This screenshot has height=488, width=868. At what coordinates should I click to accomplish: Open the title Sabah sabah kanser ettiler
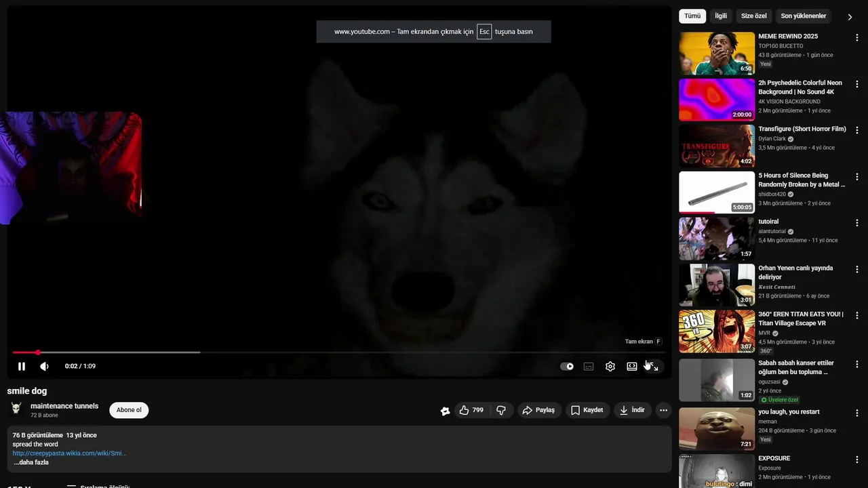click(796, 367)
